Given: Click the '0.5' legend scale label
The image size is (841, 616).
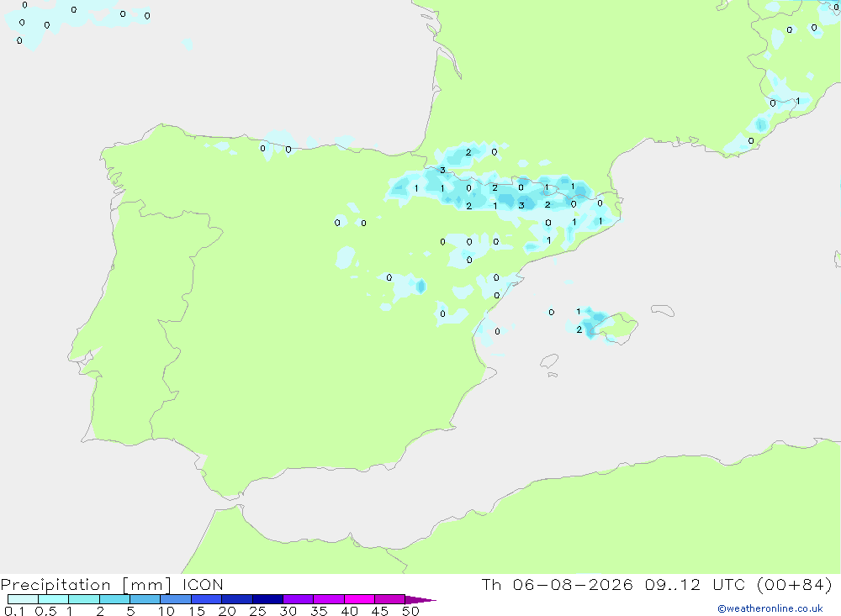Looking at the screenshot, I should [45, 611].
